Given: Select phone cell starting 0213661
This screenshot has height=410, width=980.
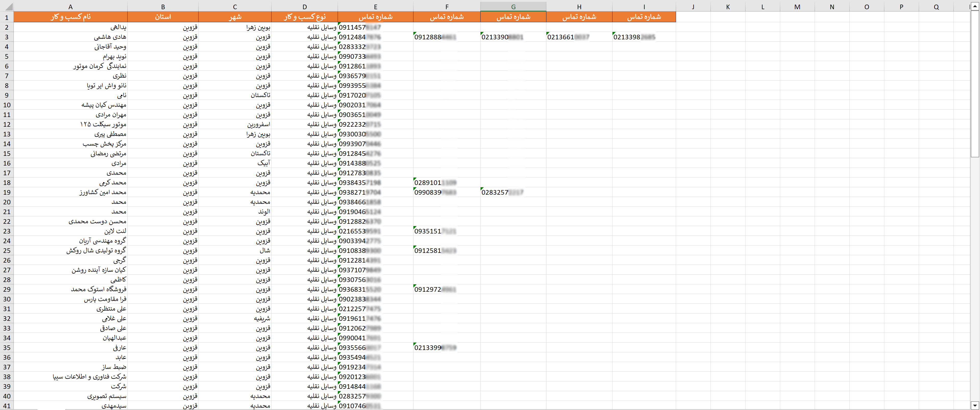Looking at the screenshot, I should 579,37.
